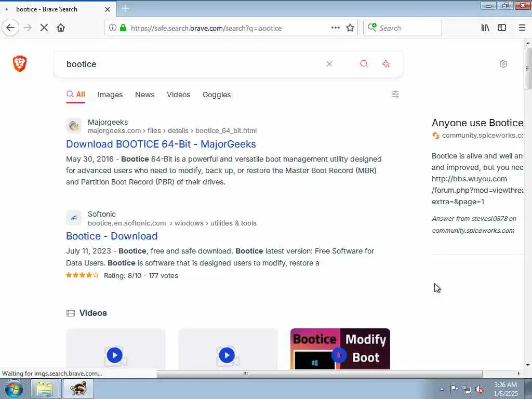Click the browser address bar URL
This screenshot has height=399, width=532.
206,28
